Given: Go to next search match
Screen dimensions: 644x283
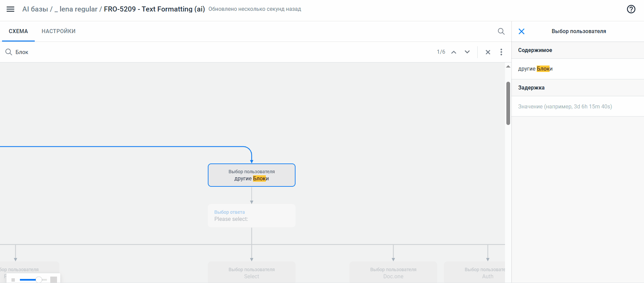Looking at the screenshot, I should tap(467, 52).
